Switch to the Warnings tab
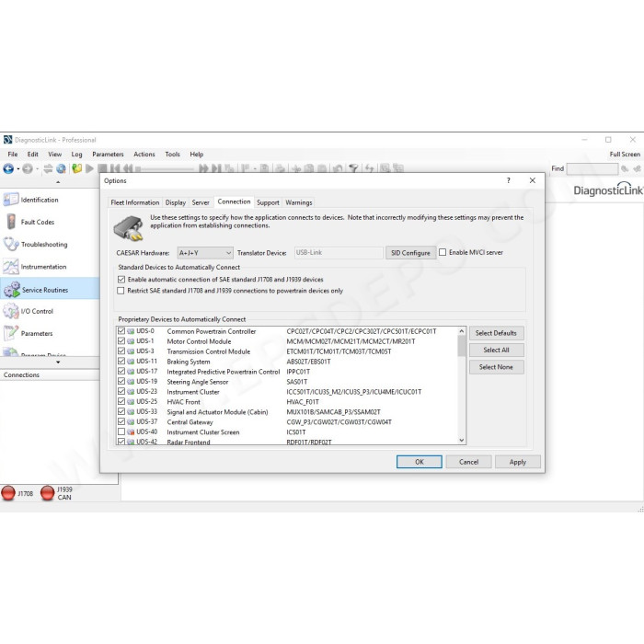644x644 pixels. (299, 202)
